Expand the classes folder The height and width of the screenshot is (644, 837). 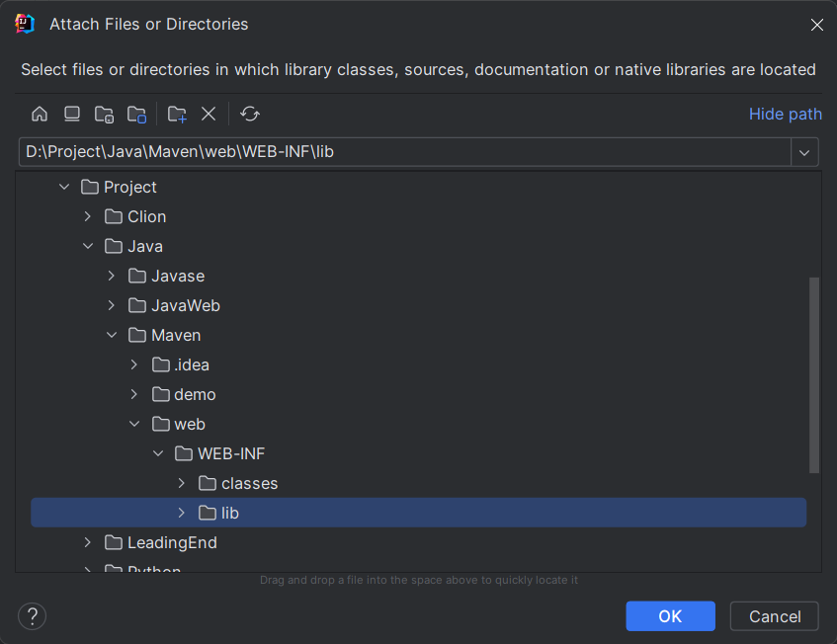pyautogui.click(x=181, y=483)
